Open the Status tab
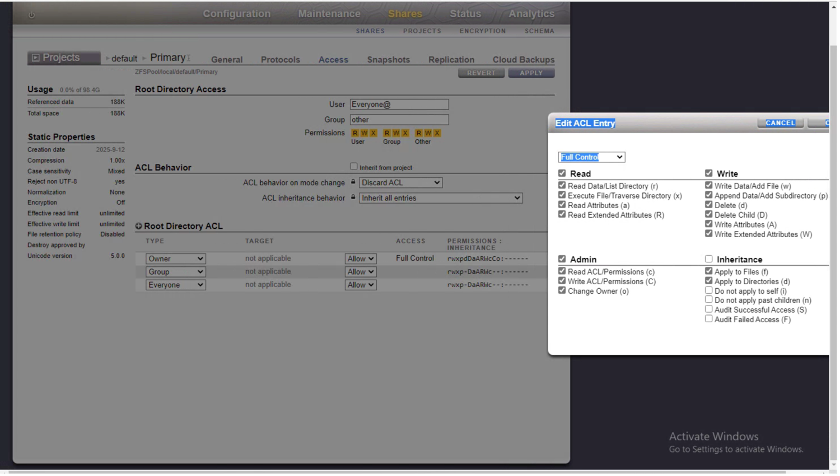This screenshot has width=840, height=476. 466,14
